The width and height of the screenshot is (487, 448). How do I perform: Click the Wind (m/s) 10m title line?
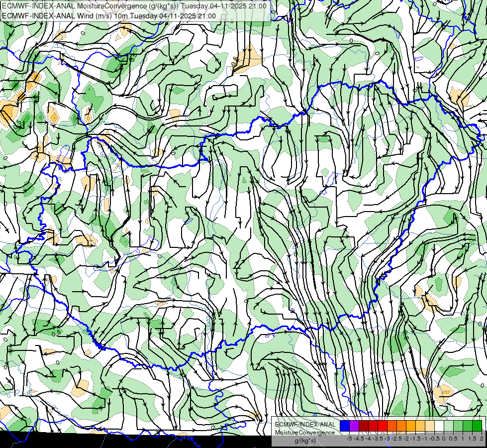pyautogui.click(x=109, y=16)
